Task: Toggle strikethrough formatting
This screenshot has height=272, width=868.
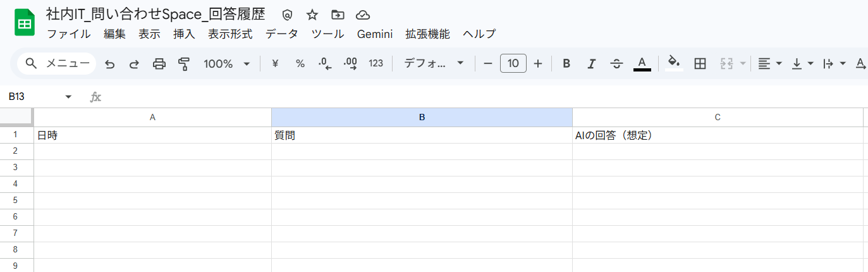Action: tap(616, 63)
